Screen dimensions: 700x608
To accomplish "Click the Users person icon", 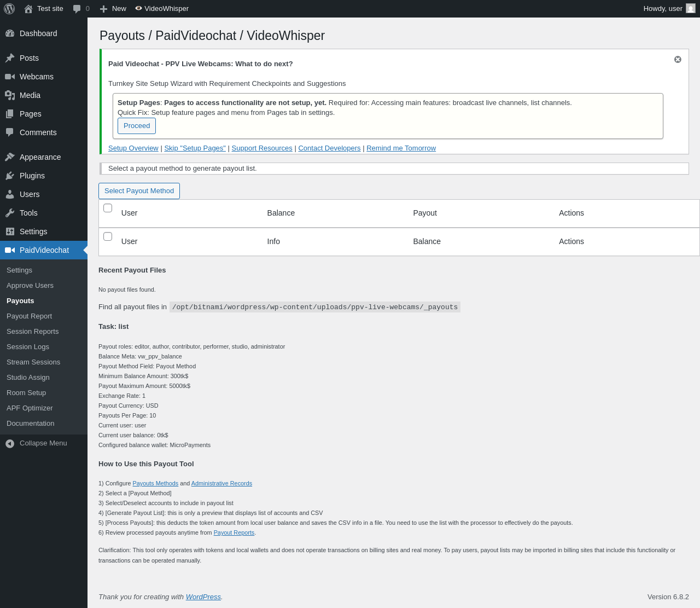I will pyautogui.click(x=10, y=194).
